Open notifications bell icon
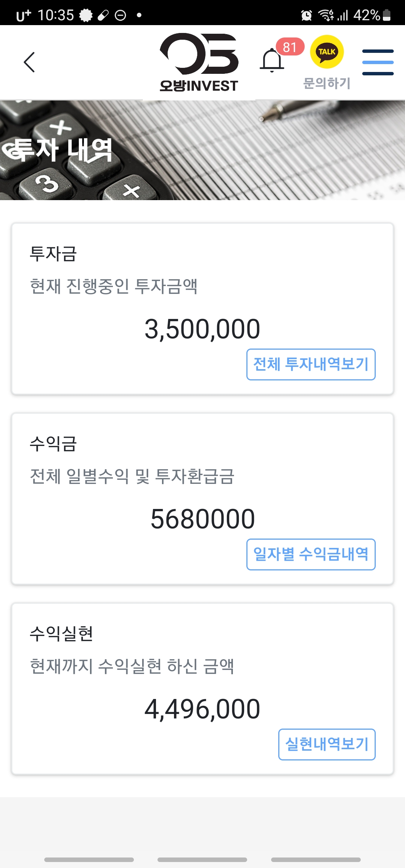The image size is (405, 868). point(272,61)
